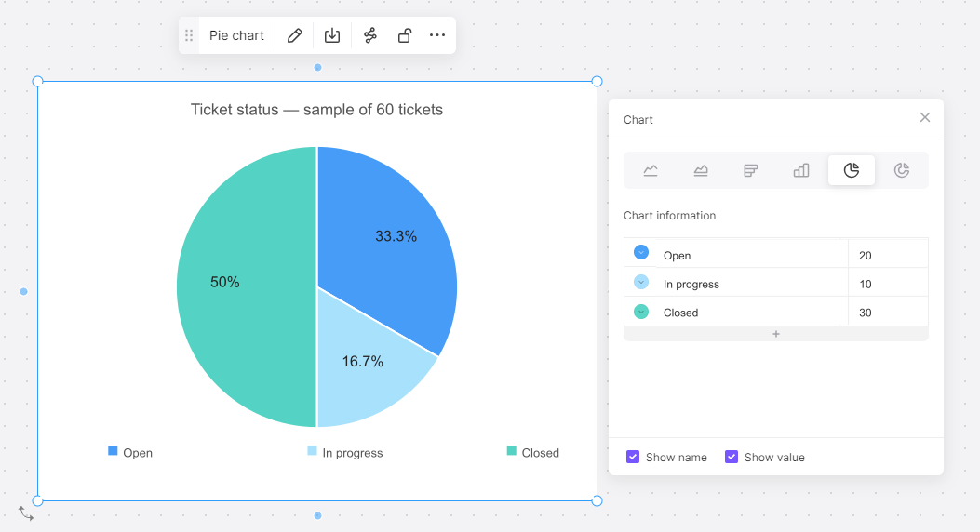Edit the Open name field
The image size is (980, 532).
click(753, 256)
